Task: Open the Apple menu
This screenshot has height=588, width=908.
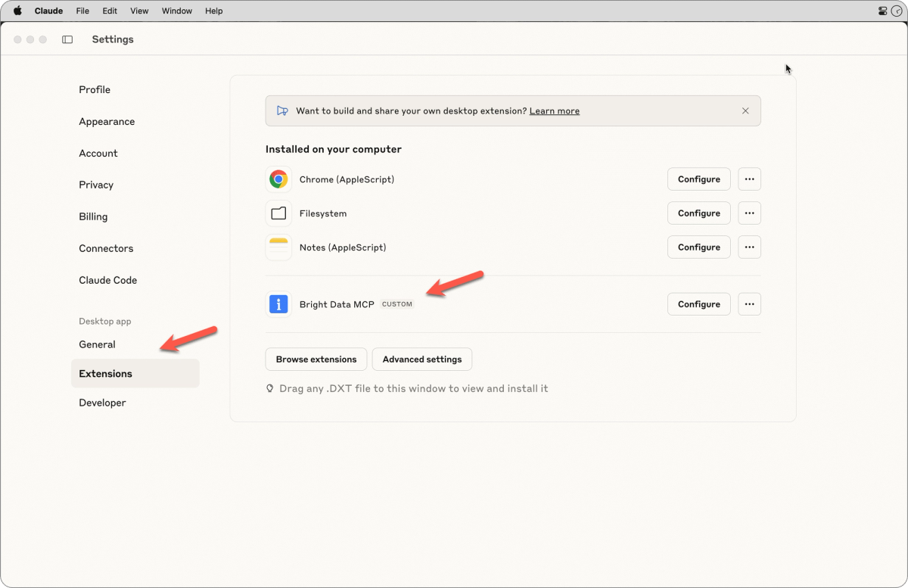Action: pos(17,11)
